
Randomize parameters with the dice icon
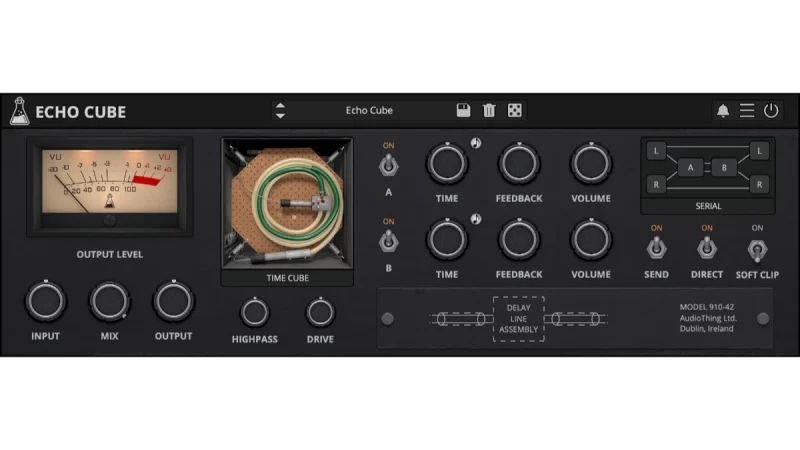pos(514,110)
